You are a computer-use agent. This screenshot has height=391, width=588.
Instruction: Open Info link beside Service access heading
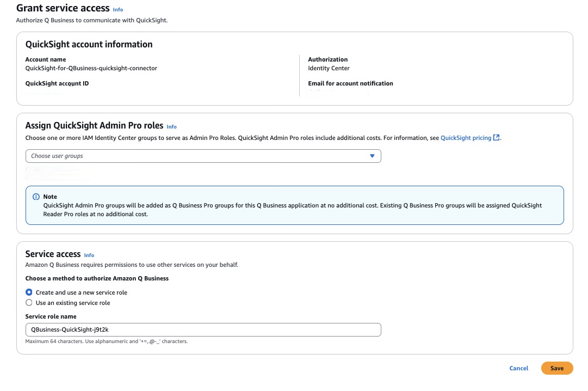point(89,255)
